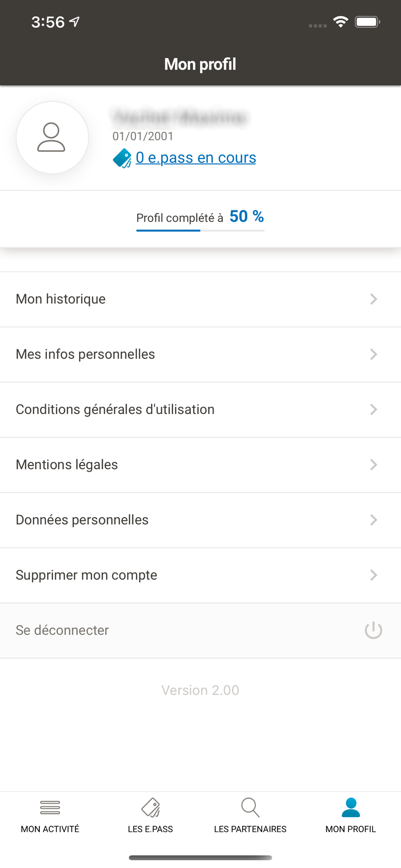Tap the Mon Profil person icon

coord(351,807)
